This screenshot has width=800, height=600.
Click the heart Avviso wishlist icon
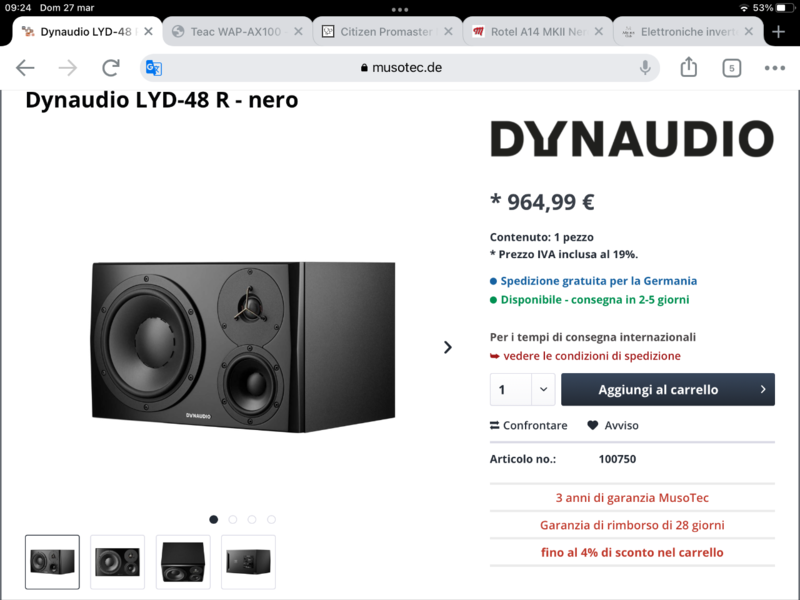[592, 425]
